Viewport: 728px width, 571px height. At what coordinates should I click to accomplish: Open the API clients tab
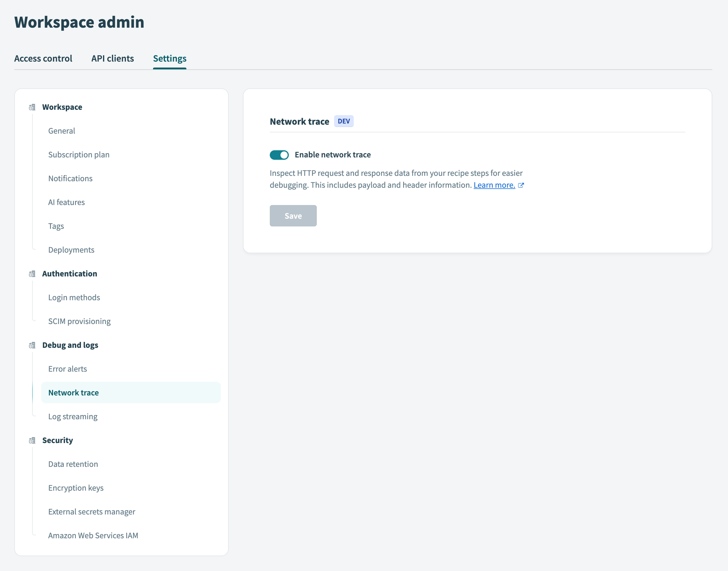click(x=113, y=59)
